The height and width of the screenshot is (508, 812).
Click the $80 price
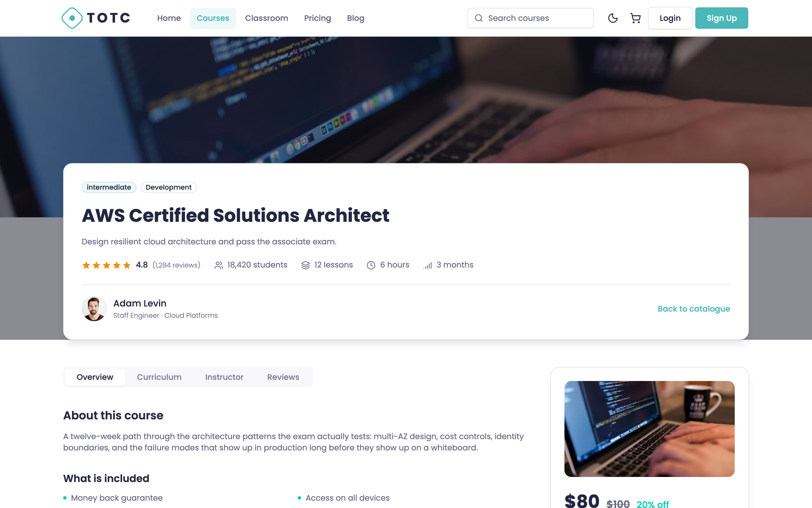coord(582,501)
